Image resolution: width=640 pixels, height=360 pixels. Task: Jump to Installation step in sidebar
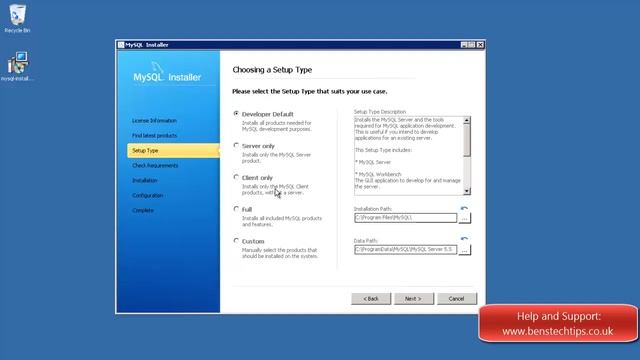pos(145,180)
